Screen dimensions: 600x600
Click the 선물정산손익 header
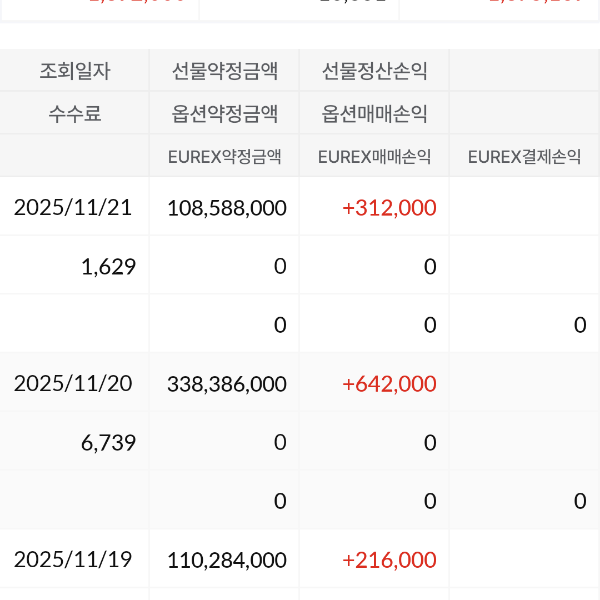[x=374, y=71]
